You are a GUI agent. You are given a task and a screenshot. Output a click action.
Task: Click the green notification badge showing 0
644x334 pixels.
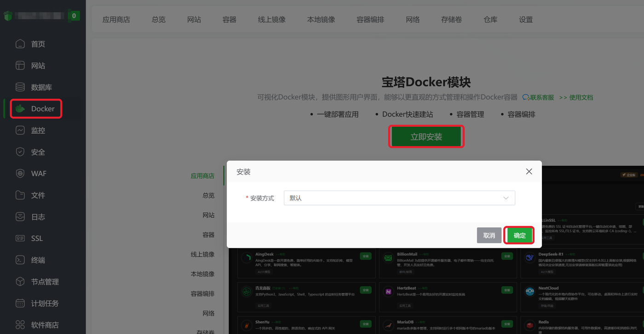pos(74,16)
